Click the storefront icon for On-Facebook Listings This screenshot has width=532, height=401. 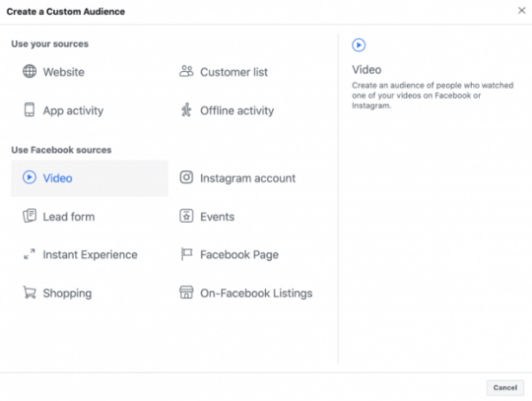(x=186, y=292)
